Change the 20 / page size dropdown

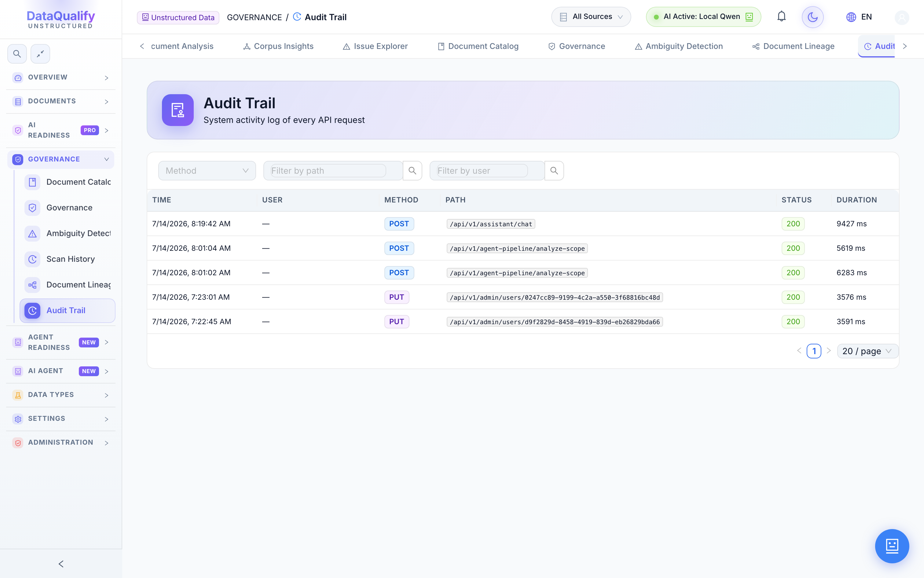[x=867, y=351]
